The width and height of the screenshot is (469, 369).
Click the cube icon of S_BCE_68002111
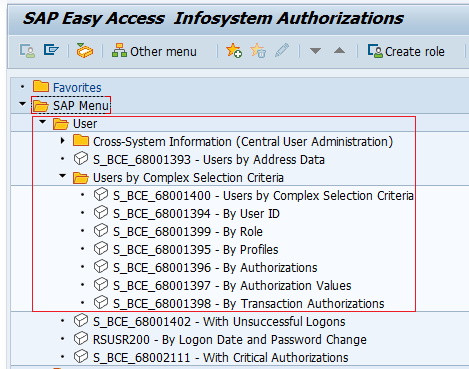(x=81, y=357)
